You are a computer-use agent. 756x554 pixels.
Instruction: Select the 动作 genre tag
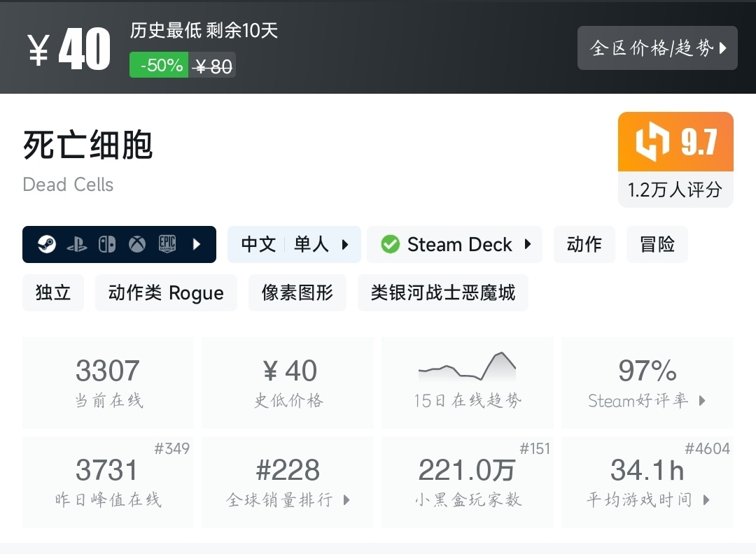[584, 244]
